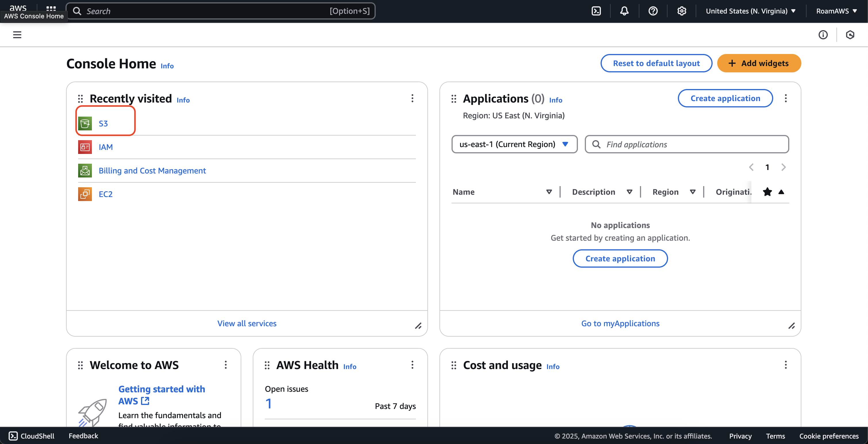The height and width of the screenshot is (444, 868).
Task: Click the Recently visited Info link
Action: (183, 100)
